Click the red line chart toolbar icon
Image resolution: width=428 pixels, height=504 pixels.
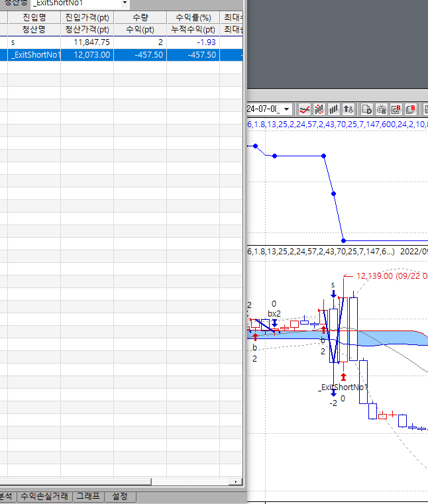(x=305, y=109)
